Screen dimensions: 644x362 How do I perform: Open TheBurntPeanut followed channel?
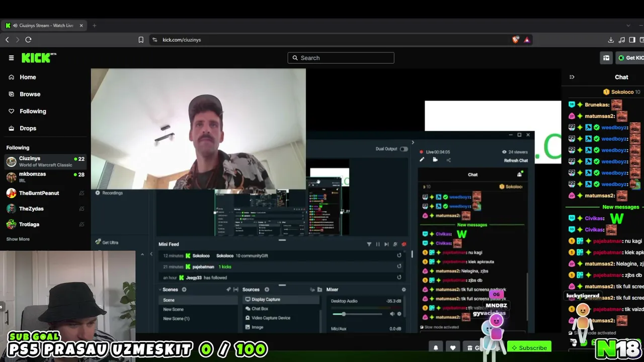[45, 193]
